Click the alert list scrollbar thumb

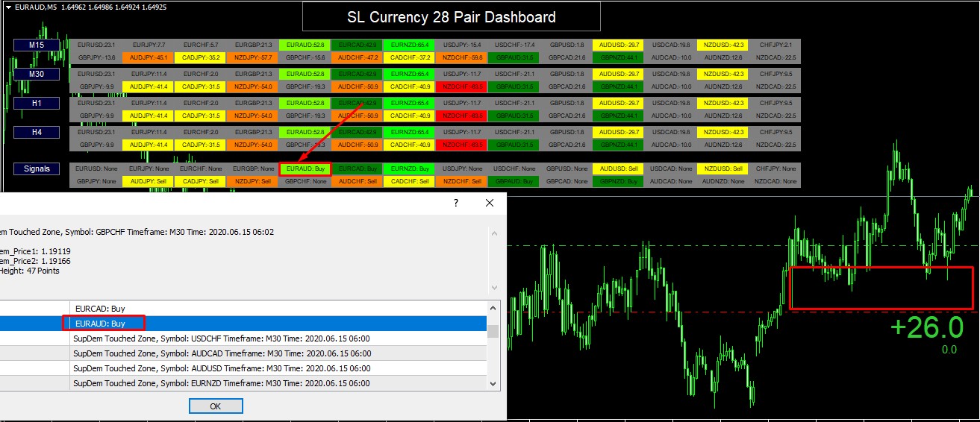[x=493, y=331]
